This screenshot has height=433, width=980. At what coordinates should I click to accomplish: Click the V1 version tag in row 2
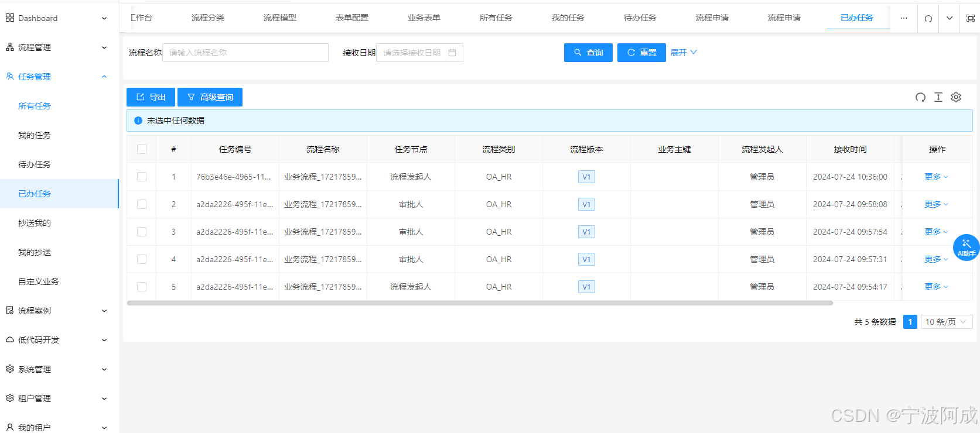point(586,204)
